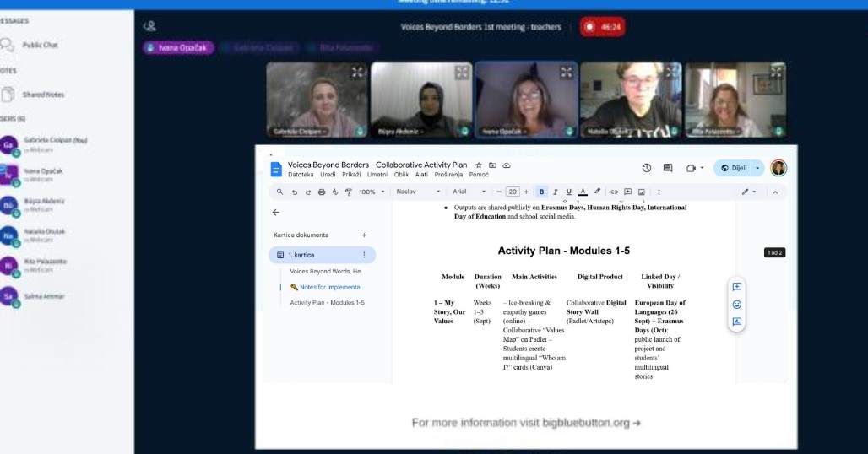This screenshot has height=454, width=868.
Task: Open the Prikaži menu
Action: click(x=351, y=175)
